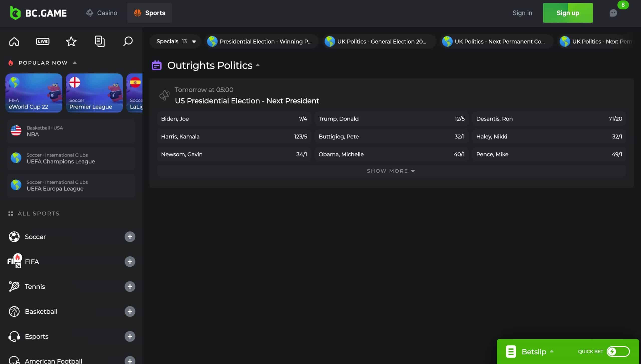Bet on Pence, Mike at 49/1
Viewport: 641px width, 364px height.
549,154
